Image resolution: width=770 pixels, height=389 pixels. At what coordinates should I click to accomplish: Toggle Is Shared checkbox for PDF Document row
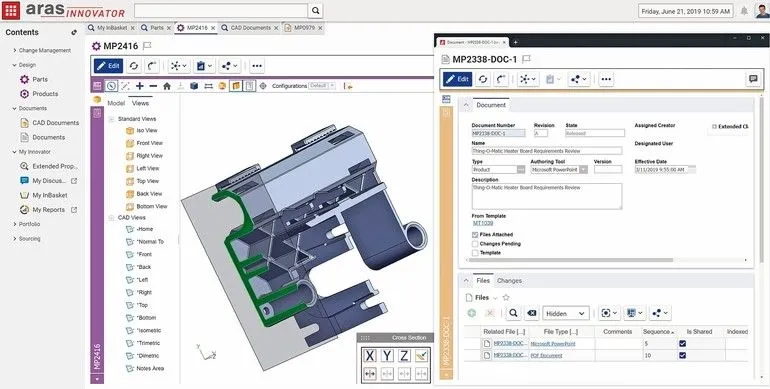[683, 355]
